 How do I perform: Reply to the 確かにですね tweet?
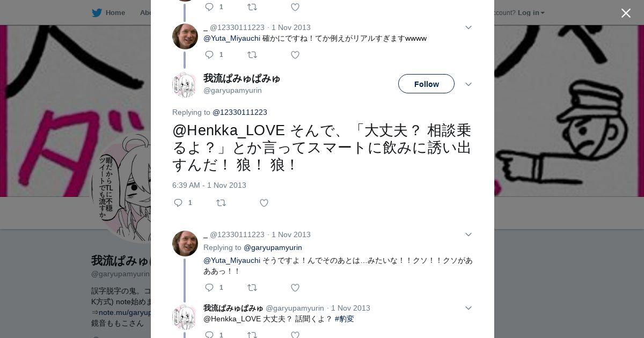(209, 55)
